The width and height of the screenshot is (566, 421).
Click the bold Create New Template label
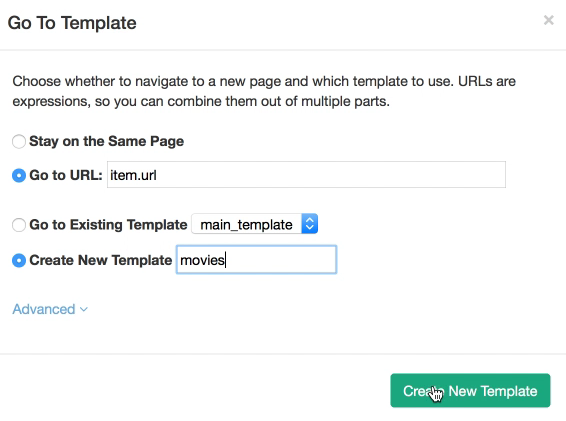(x=100, y=260)
